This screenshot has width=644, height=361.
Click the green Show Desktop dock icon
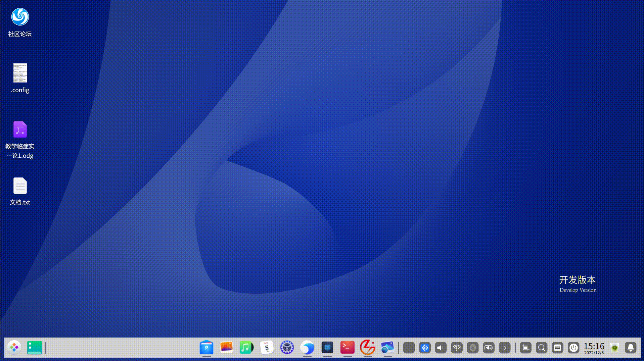pos(34,348)
